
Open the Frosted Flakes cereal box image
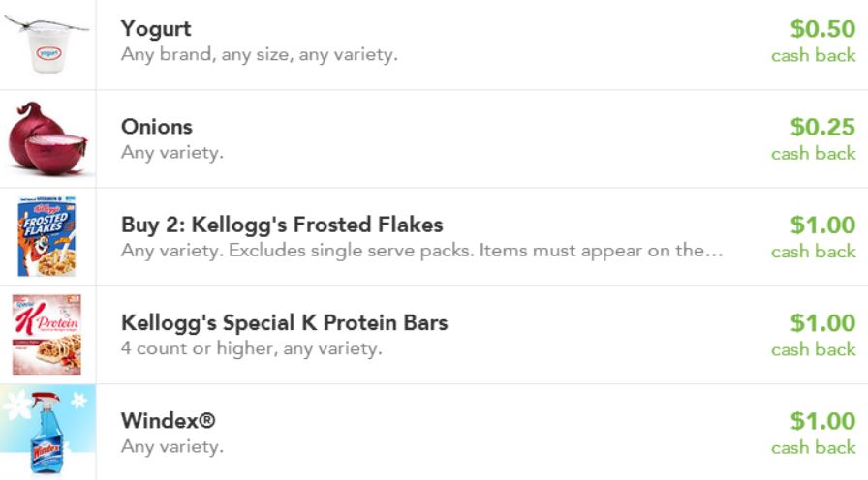[x=46, y=237]
